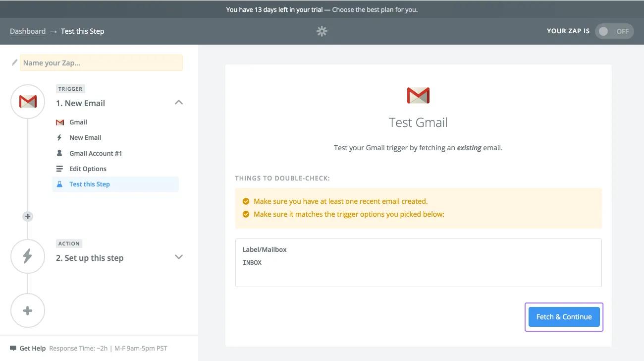Click the lightning bolt action step icon
The height and width of the screenshot is (361, 644).
28,256
